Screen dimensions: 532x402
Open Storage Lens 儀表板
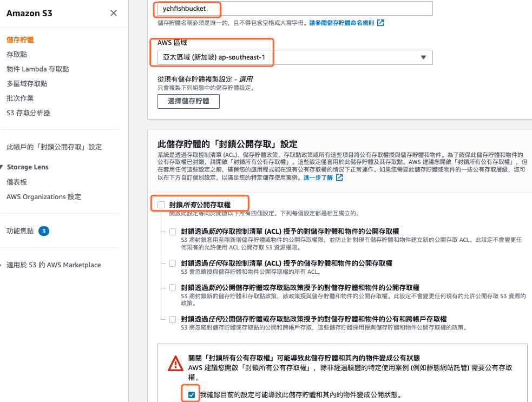pyautogui.click(x=17, y=182)
